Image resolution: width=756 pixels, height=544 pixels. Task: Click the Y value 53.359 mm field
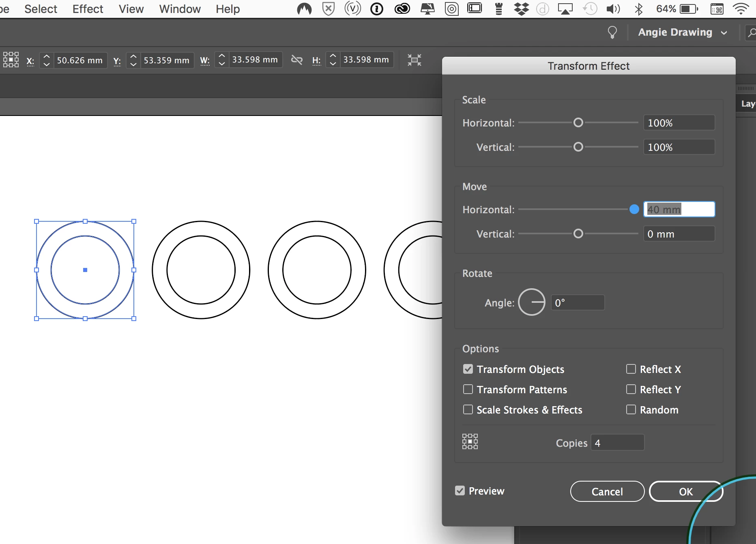click(167, 60)
